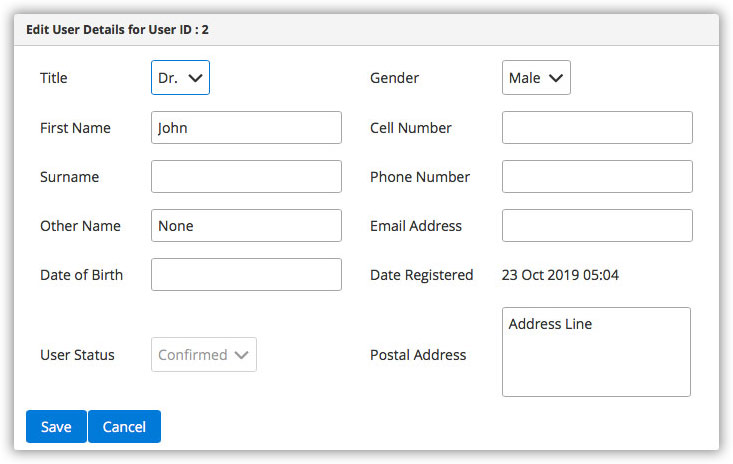Image resolution: width=733 pixels, height=464 pixels.
Task: Cancel editing user details
Action: (124, 427)
